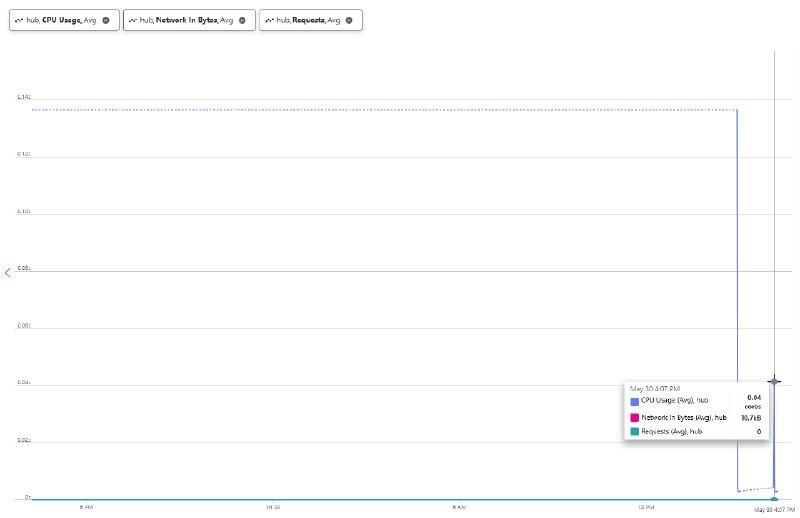Select the hub, Requests, Avg chip
The width and height of the screenshot is (800, 518).
click(311, 20)
